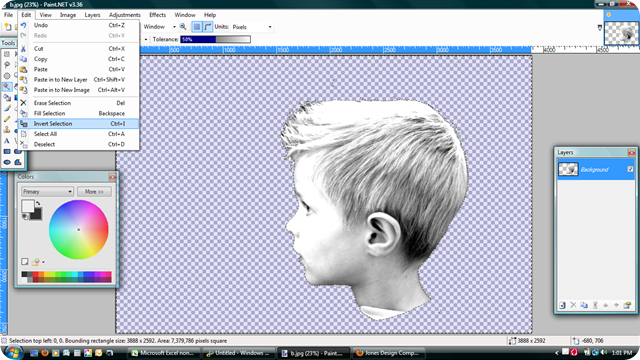The height and width of the screenshot is (360, 640).
Task: Select the Clone Stamp tool
Action: point(7,130)
